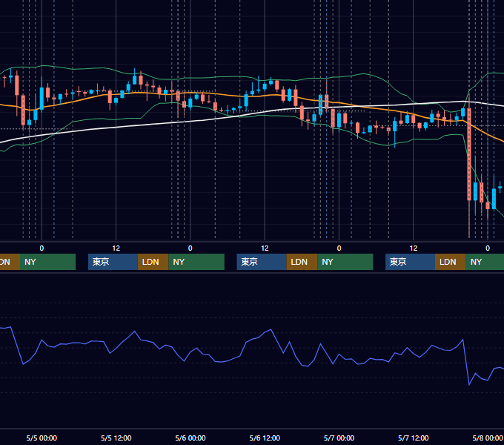Pick the LDN session block on 5/7
The height and width of the screenshot is (445, 504).
451,262
